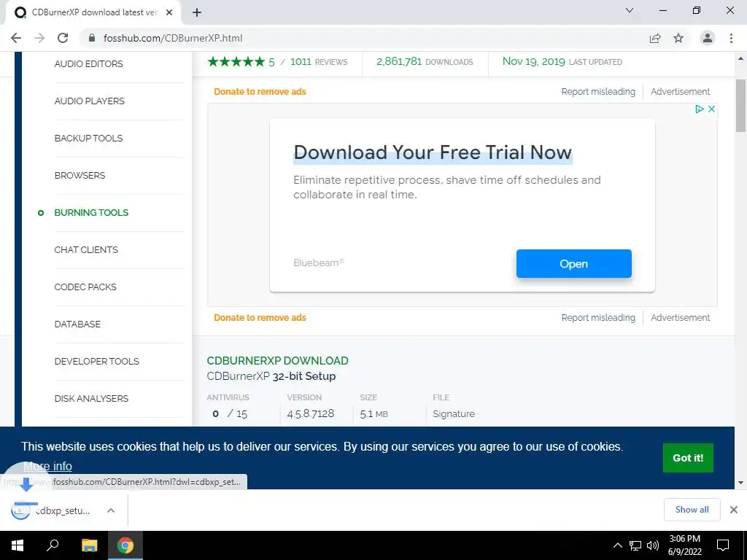747x560 pixels.
Task: Click Show all downloads
Action: [692, 510]
